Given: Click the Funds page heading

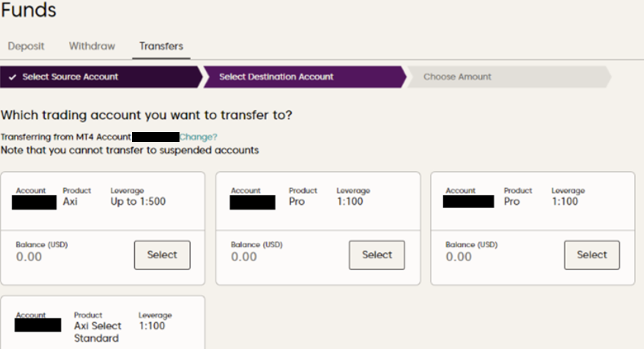Looking at the screenshot, I should click(29, 10).
